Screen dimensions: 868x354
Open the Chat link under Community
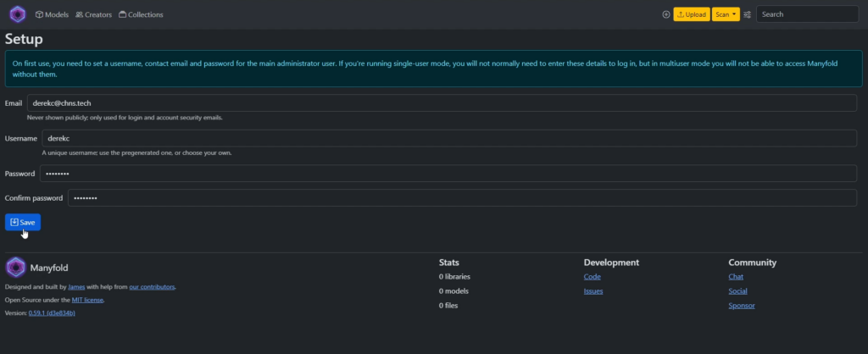(736, 277)
